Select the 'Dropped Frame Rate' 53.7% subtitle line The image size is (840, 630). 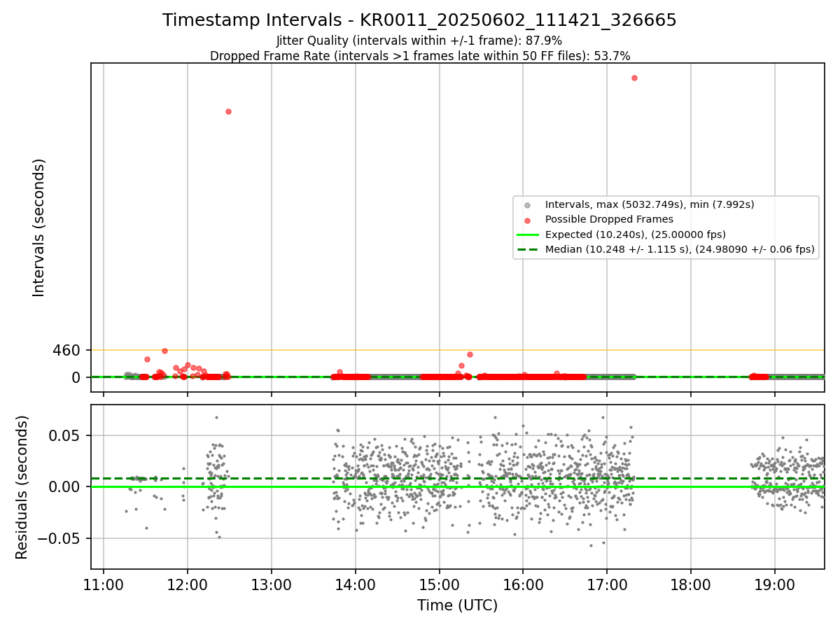pos(420,56)
